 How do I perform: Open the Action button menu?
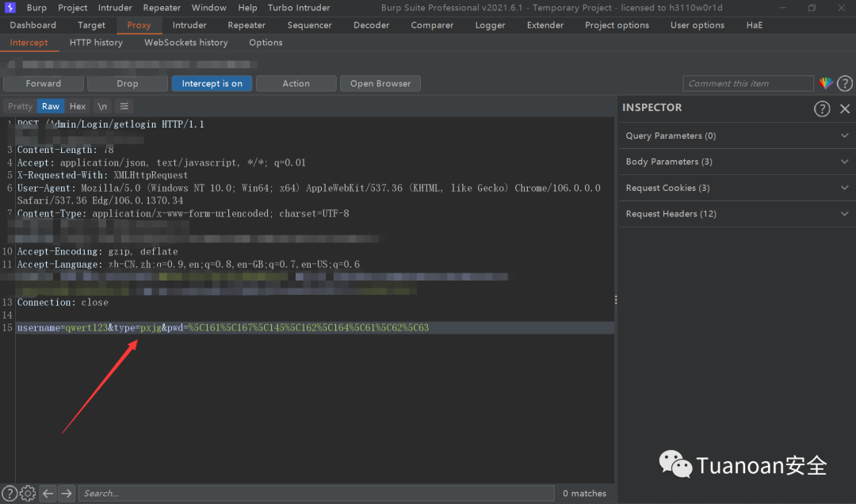click(x=296, y=83)
